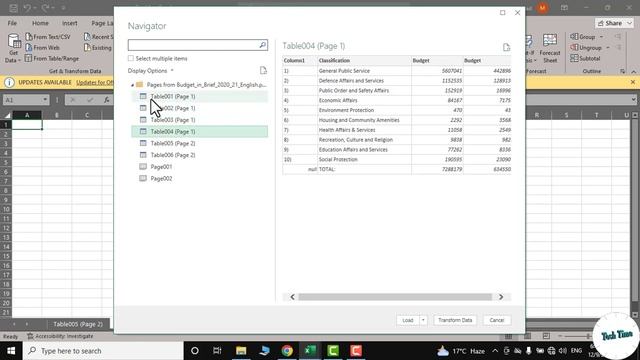Click the preview scrollbar left arrow
Screen dimensions: 640x360
pos(292,297)
